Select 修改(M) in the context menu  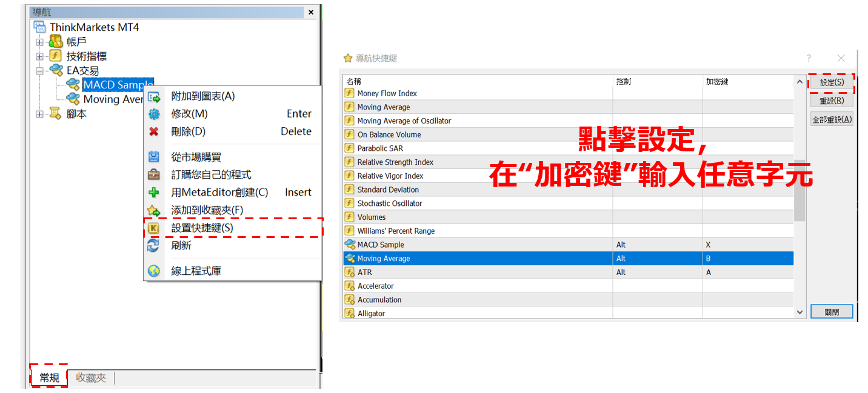pos(189,114)
